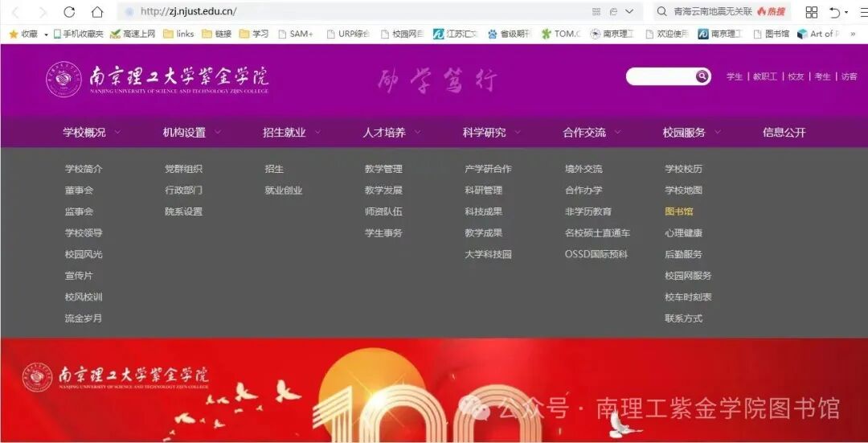Open the 高速上网 bookmark
868x443 pixels.
pos(133,34)
